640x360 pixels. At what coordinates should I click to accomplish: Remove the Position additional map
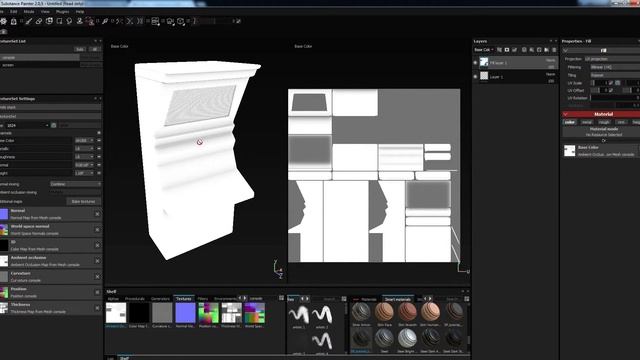(97, 292)
